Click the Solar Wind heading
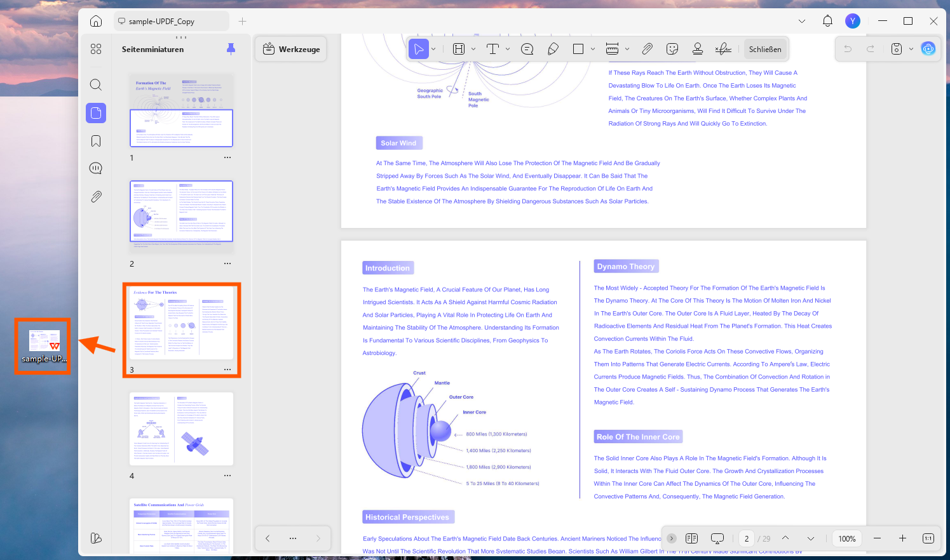Image resolution: width=950 pixels, height=560 pixels. [398, 143]
